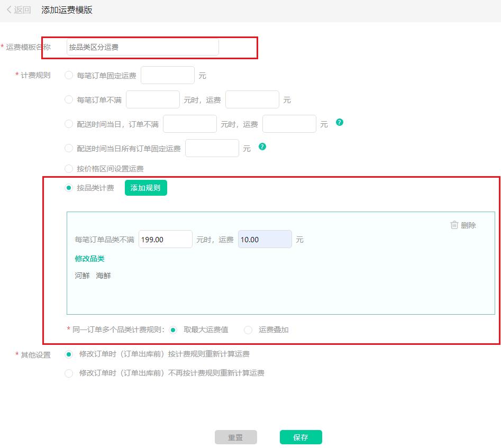Viewport: 501px width, 448px height.
Task: Click the 重置 button to reset form
Action: [236, 437]
